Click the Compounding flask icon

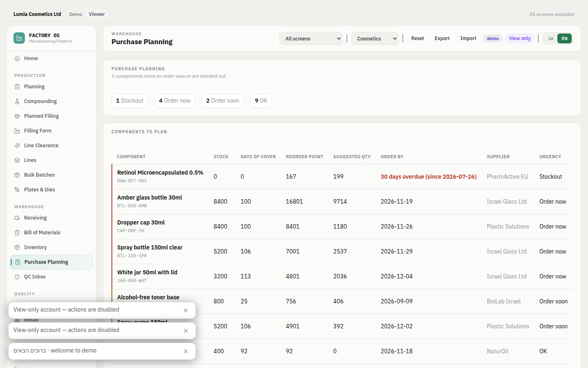(x=17, y=101)
